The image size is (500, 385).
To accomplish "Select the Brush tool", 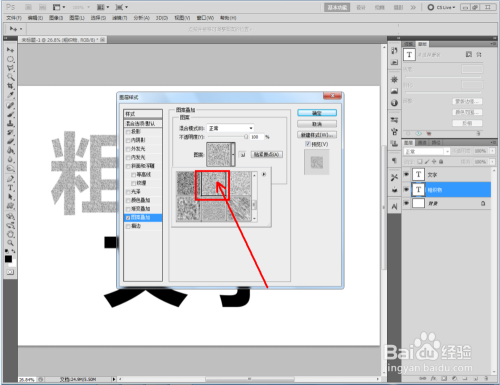I will click(x=10, y=114).
